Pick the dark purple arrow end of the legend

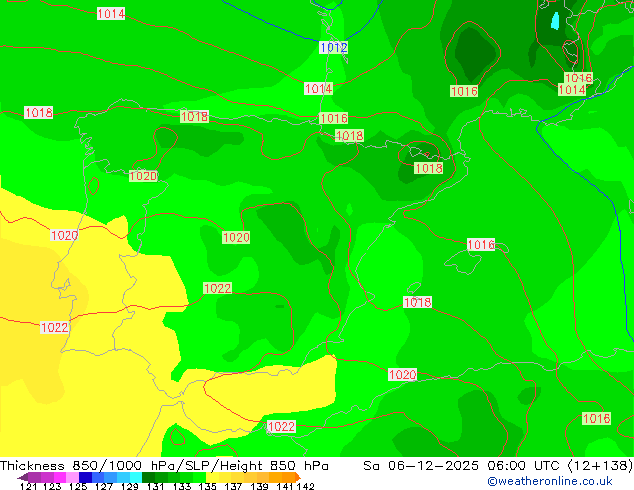pos(23,477)
